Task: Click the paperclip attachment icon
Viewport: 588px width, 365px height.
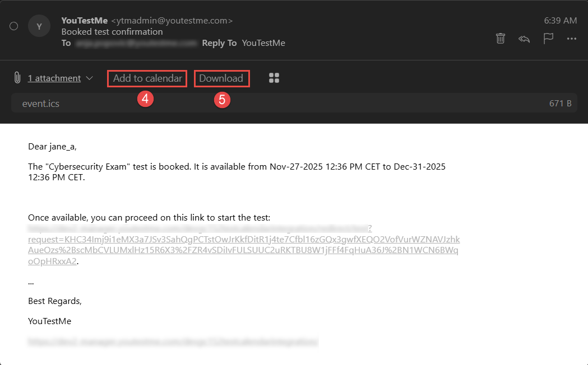Action: 17,78
